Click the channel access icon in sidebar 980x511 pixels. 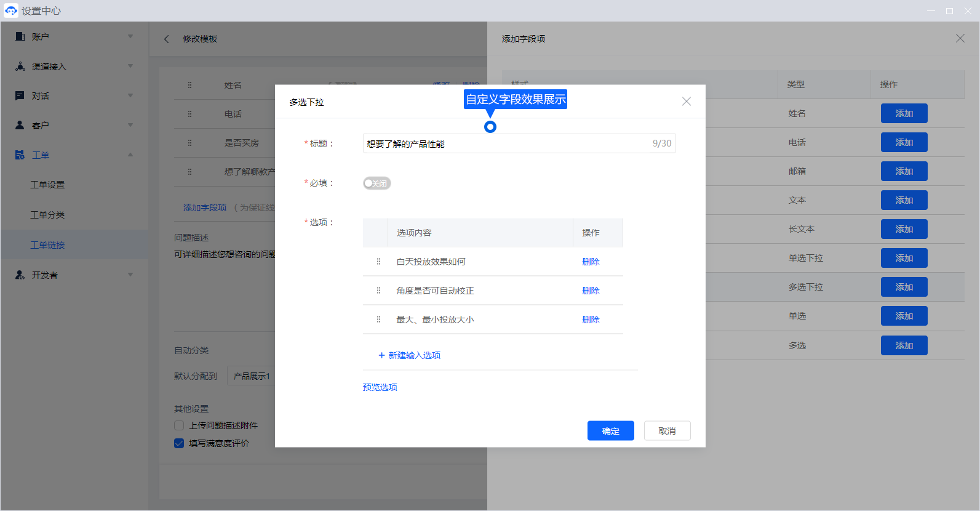(20, 66)
